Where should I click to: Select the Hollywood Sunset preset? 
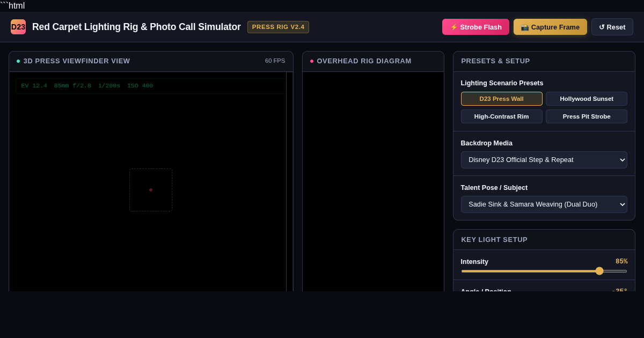(x=587, y=99)
